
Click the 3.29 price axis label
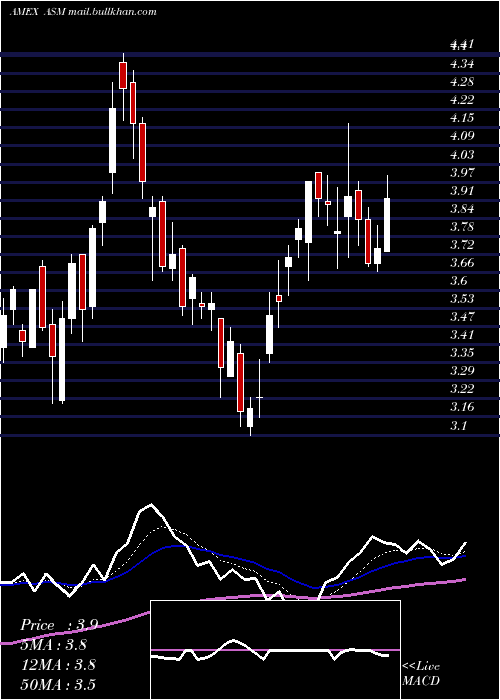462,371
